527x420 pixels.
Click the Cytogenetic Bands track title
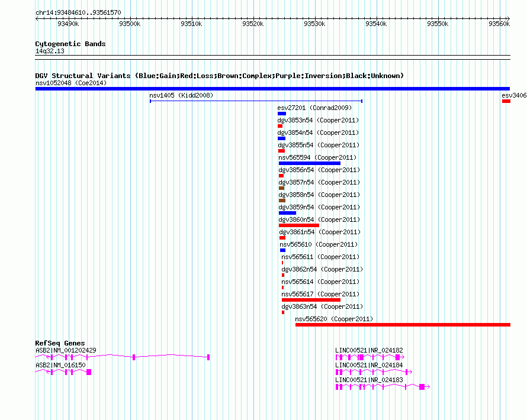[x=70, y=44]
